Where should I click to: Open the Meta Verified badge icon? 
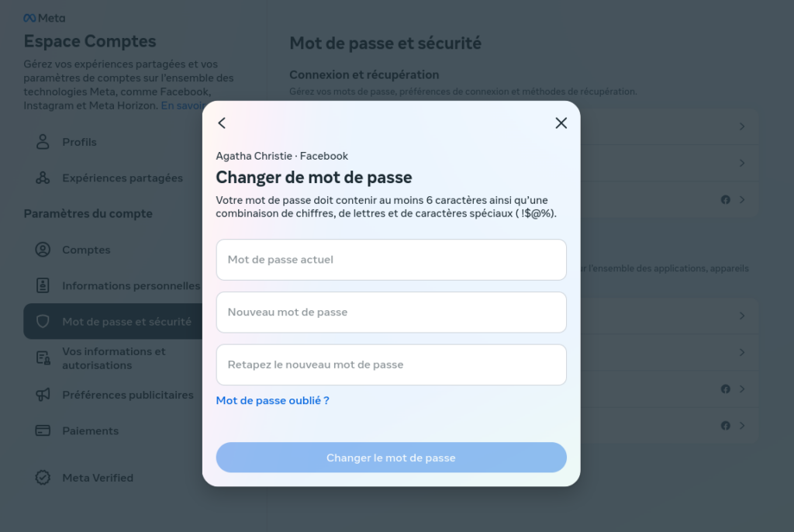(43, 478)
